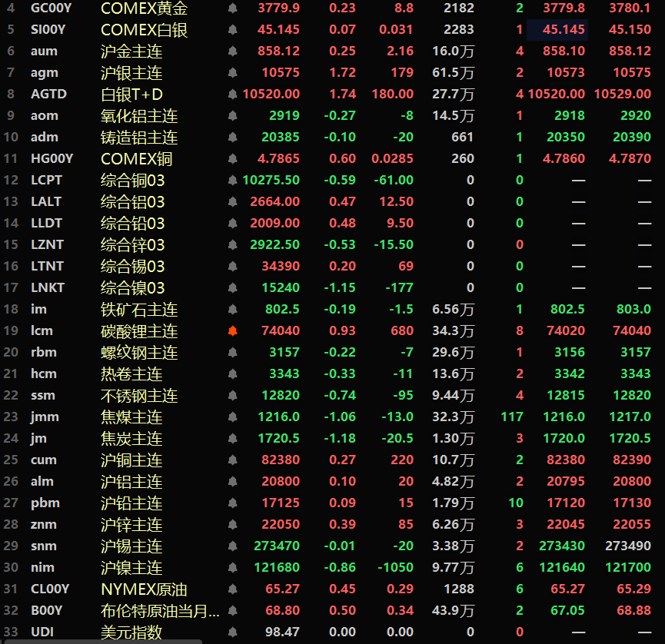Click the 273470 last price of 沪锡主连

277,546
